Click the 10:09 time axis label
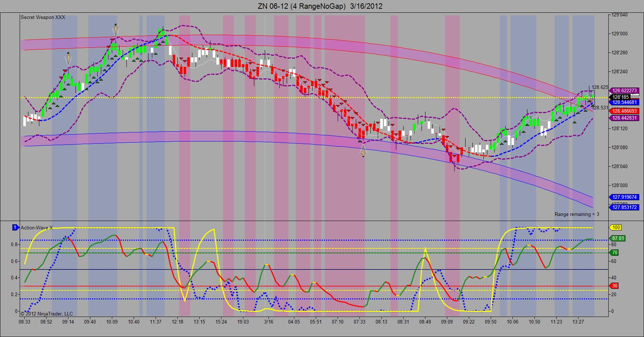This screenshot has width=644, height=337. click(x=112, y=322)
